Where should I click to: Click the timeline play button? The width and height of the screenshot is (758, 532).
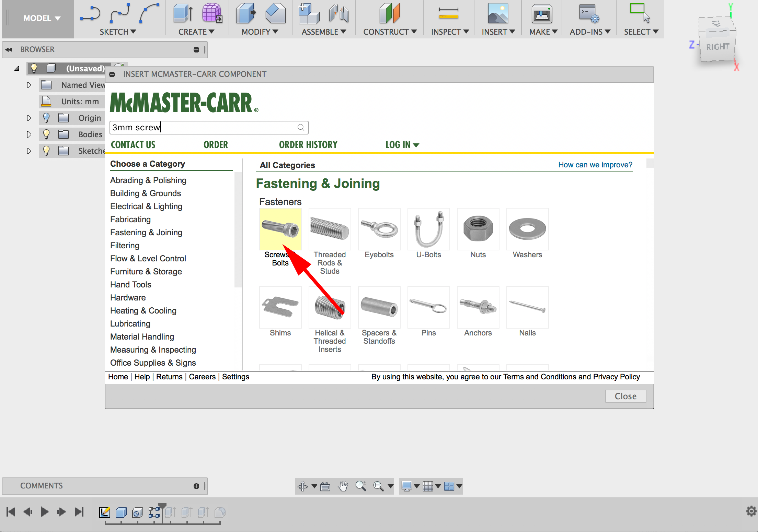click(x=44, y=512)
